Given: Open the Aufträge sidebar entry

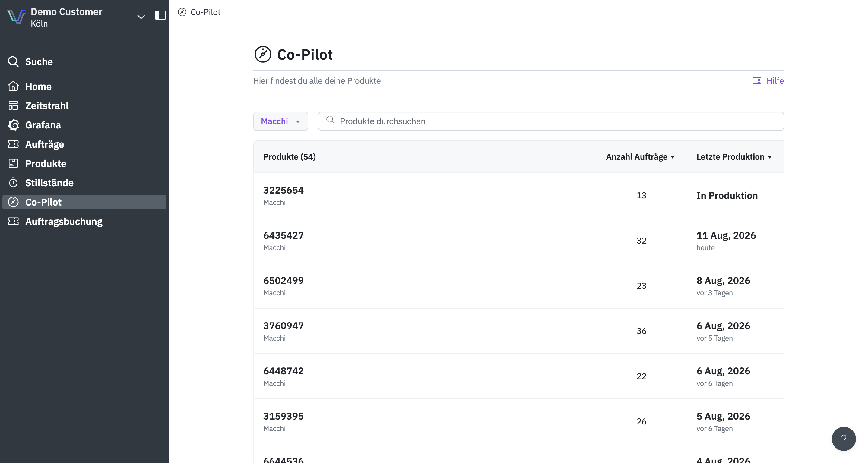Looking at the screenshot, I should point(84,144).
